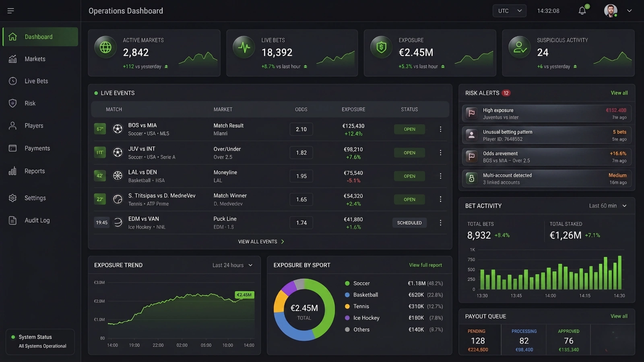Click the Odds movement alert flag icon
Image resolution: width=644 pixels, height=362 pixels.
click(x=472, y=157)
